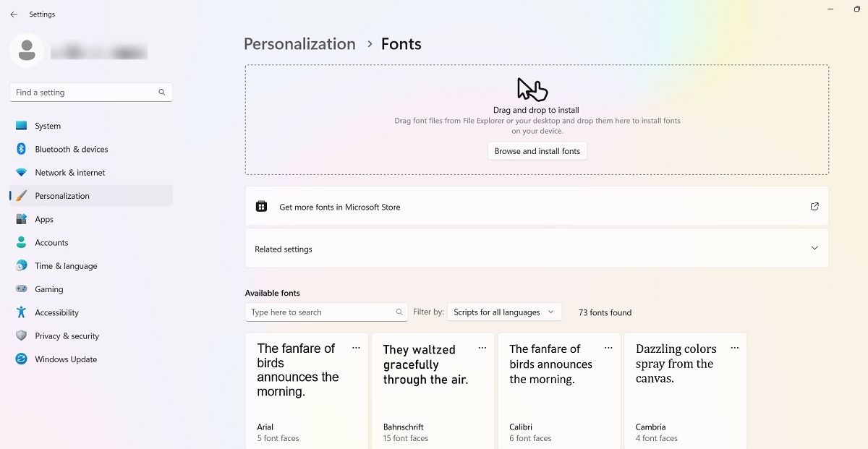Expand the Related settings section
Viewport: 868px width, 449px height.
[814, 248]
